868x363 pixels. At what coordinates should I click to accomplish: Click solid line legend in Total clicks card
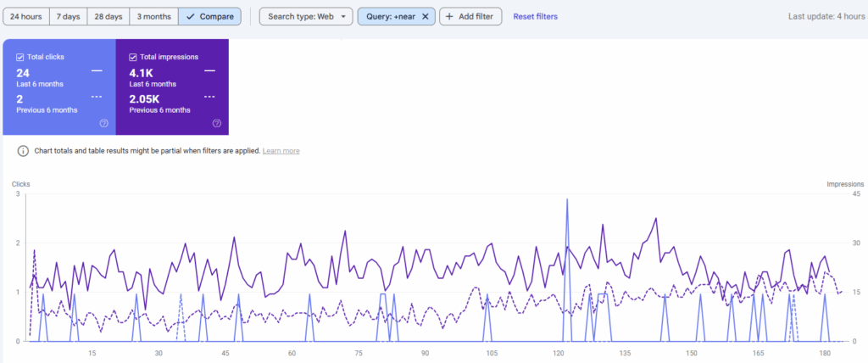[97, 73]
